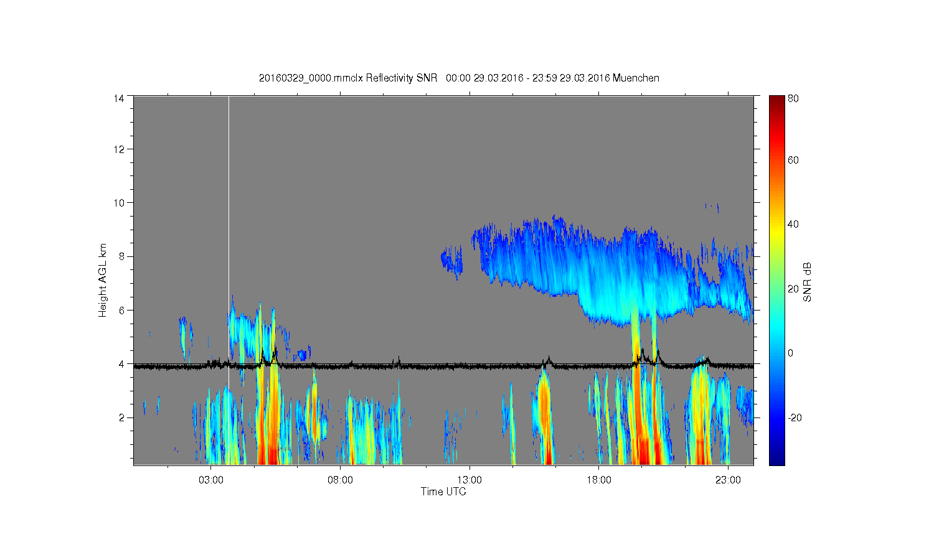Click the "40" colorbar value label
This screenshot has height=560, width=934.
tap(793, 224)
